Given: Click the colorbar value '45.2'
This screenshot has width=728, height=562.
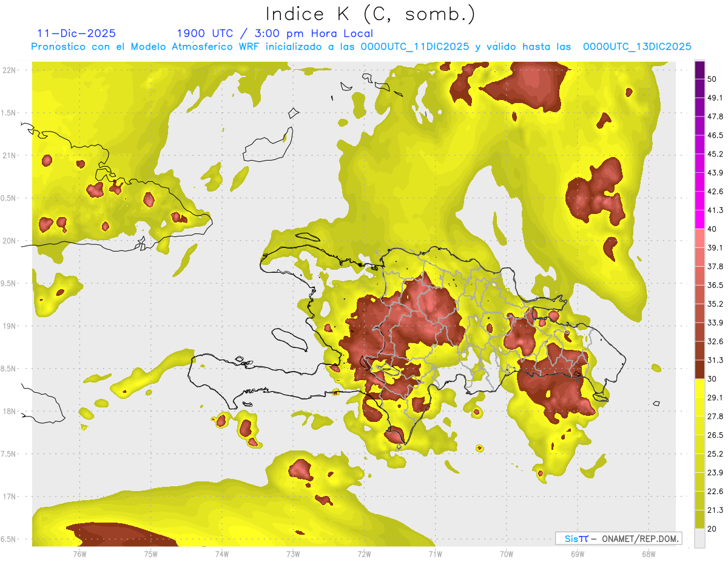Looking at the screenshot, I should point(715,154).
